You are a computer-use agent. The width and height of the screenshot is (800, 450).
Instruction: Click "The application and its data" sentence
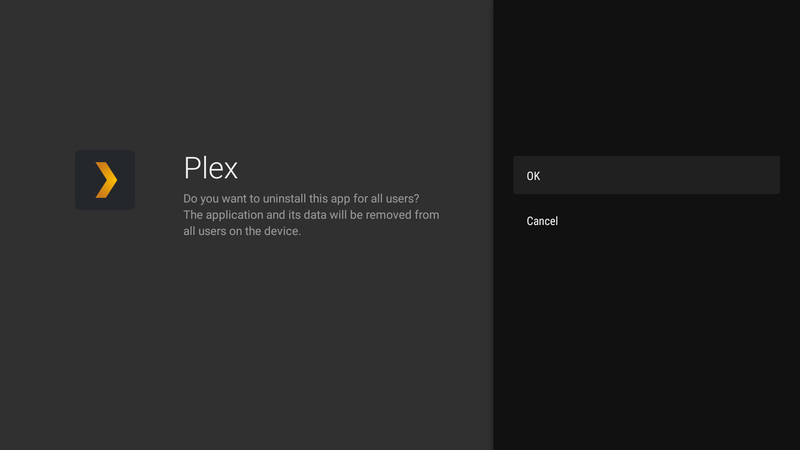coord(311,222)
